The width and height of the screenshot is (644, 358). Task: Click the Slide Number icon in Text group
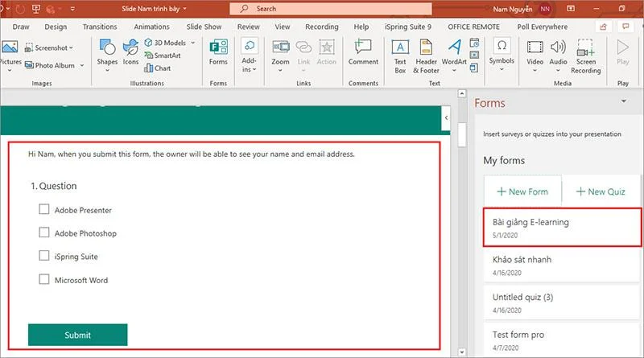[x=474, y=55]
